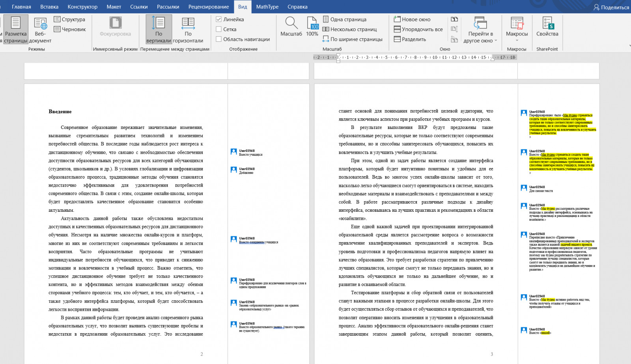Enable the Сетка gridlines checkbox

point(218,29)
